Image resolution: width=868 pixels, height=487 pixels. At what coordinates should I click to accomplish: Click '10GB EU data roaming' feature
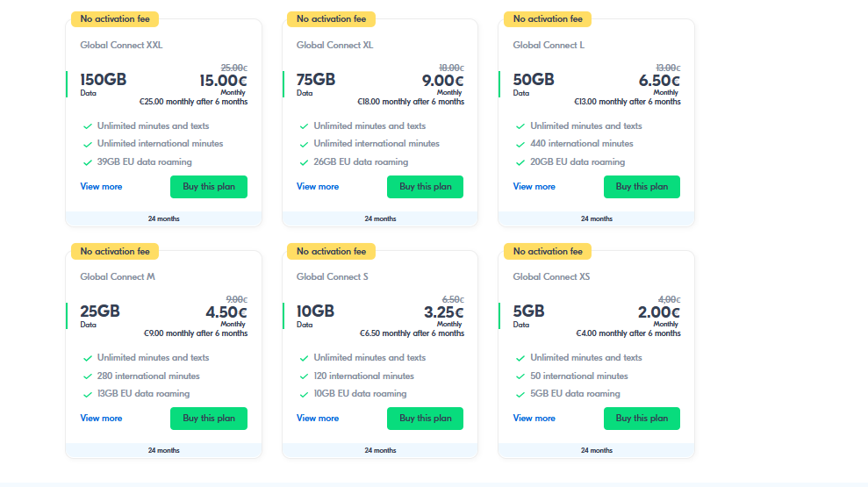pyautogui.click(x=360, y=394)
